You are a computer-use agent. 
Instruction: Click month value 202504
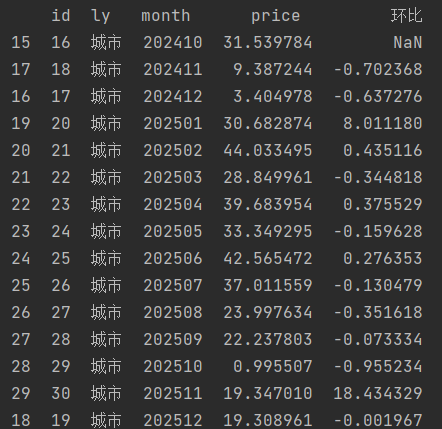pyautogui.click(x=173, y=205)
